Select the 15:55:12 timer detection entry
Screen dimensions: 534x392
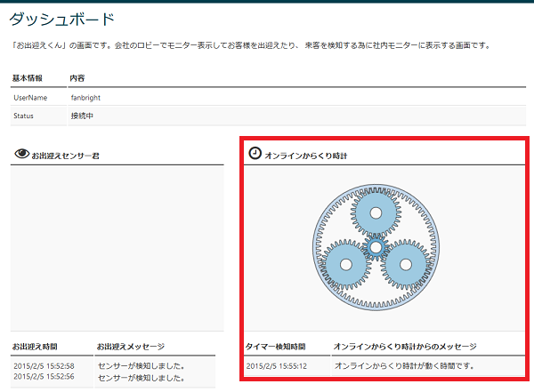pyautogui.click(x=277, y=365)
